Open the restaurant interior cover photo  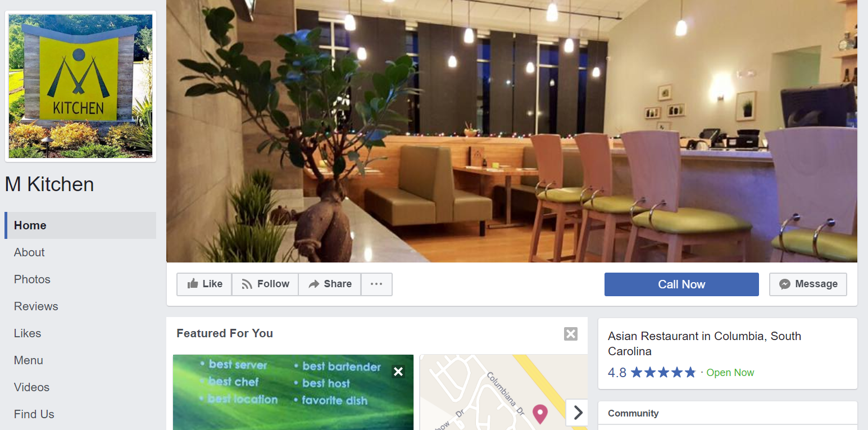coord(512,131)
